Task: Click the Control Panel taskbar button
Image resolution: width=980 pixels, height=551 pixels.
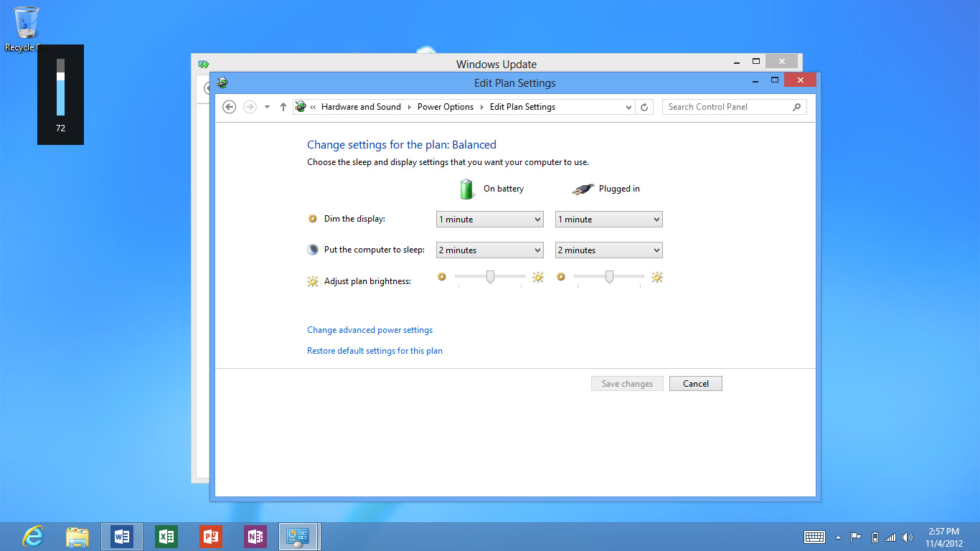Action: click(299, 537)
